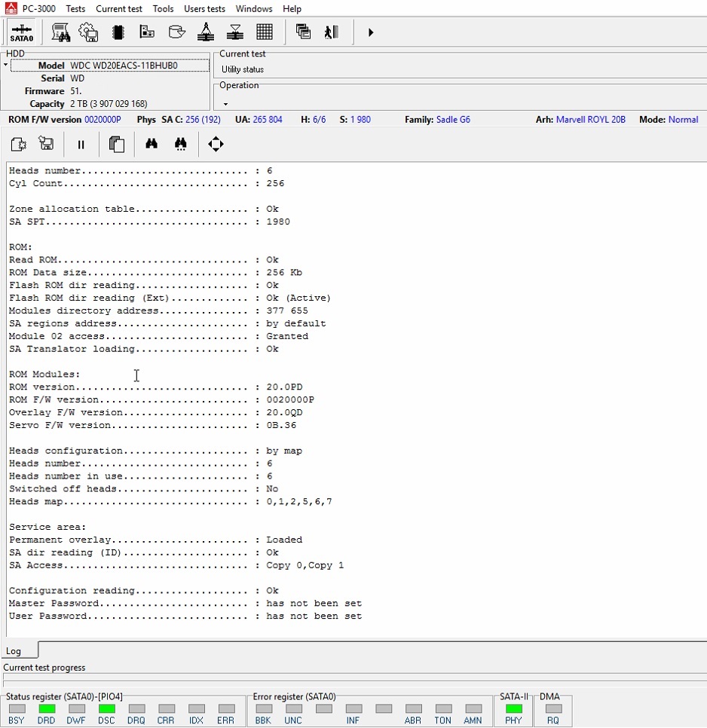
Task: Click the four-arrow expand icon
Action: coord(216,144)
